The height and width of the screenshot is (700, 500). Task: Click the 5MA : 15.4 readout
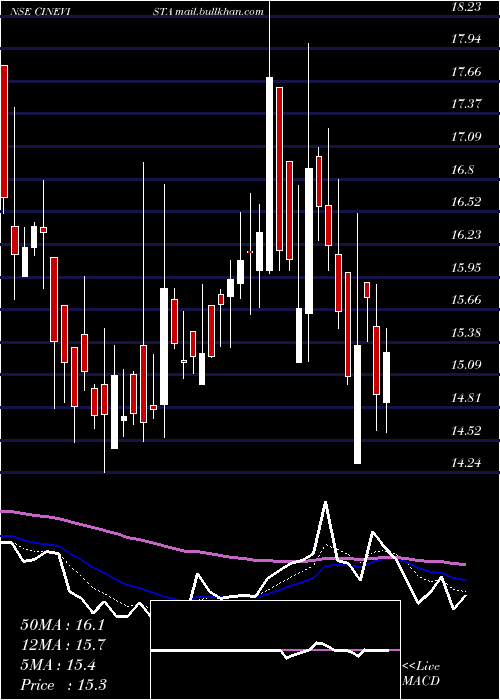point(58,665)
